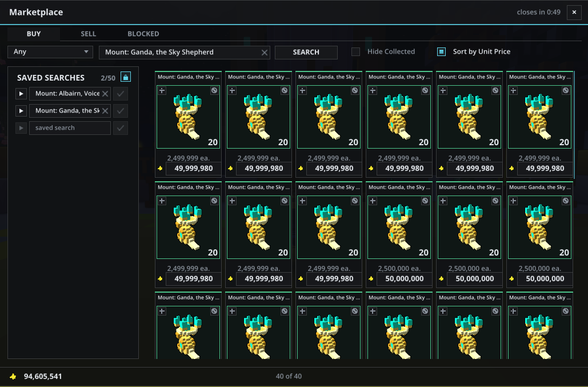Go to the BLOCKED tab
Viewport: 588px width, 387px height.
(x=143, y=34)
